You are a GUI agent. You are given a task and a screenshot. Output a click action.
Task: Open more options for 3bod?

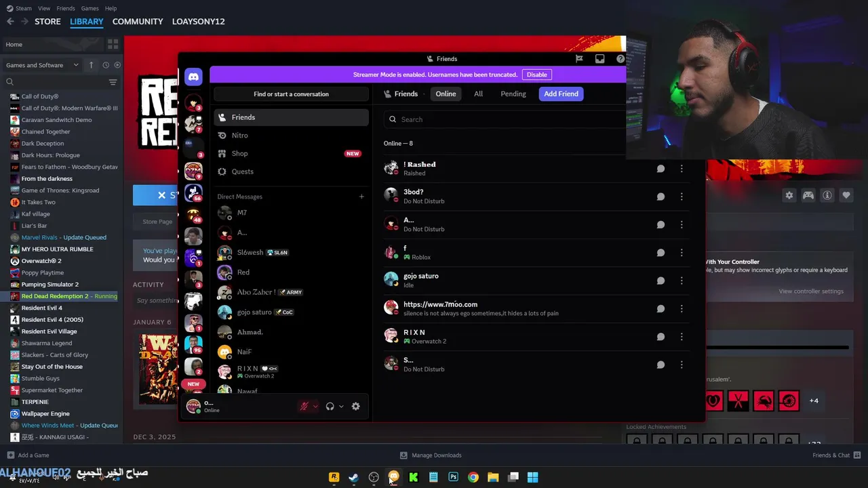[682, 197]
